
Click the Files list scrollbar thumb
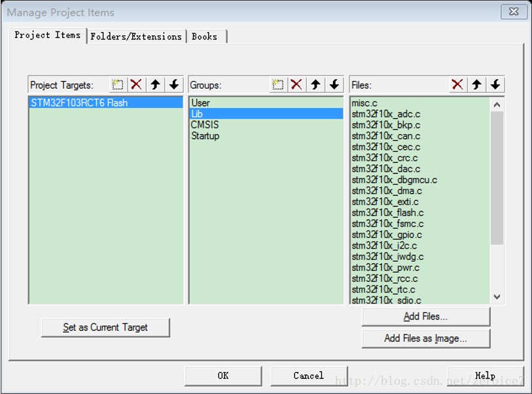pos(497,178)
